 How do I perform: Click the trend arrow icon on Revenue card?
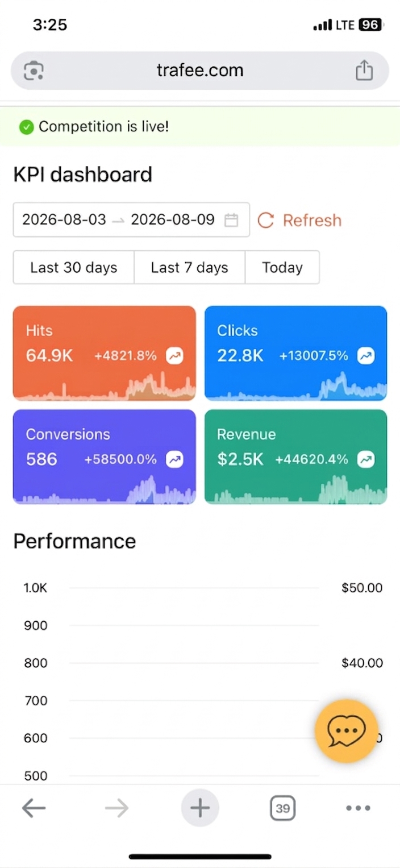pos(366,459)
